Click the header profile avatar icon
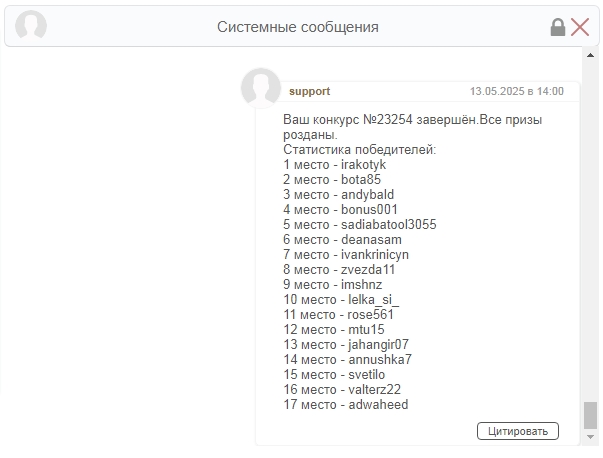 coord(31,27)
